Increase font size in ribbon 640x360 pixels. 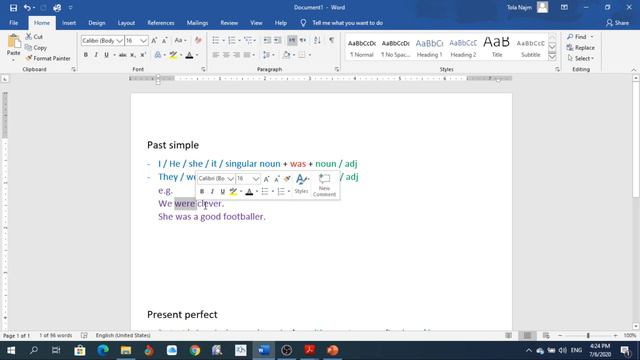point(154,40)
